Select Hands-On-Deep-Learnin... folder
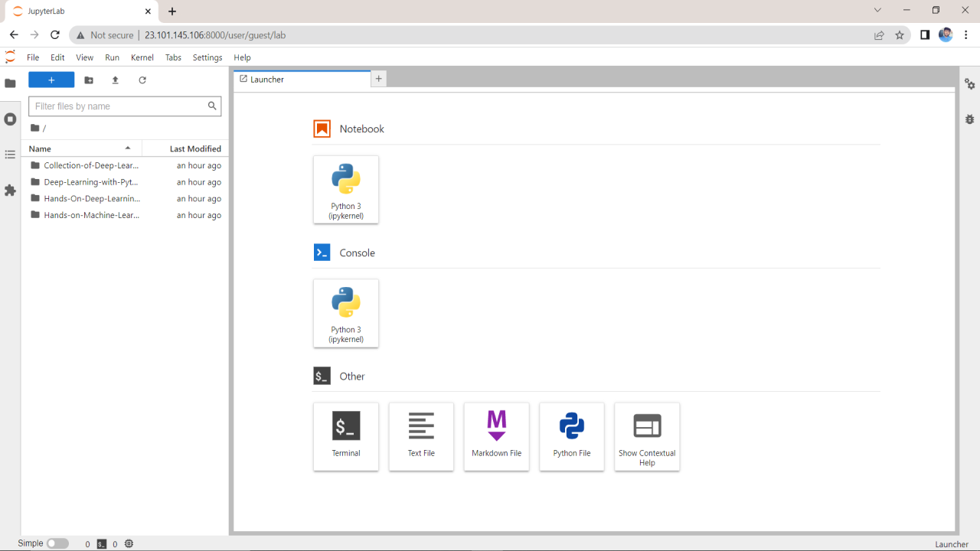 125,199
